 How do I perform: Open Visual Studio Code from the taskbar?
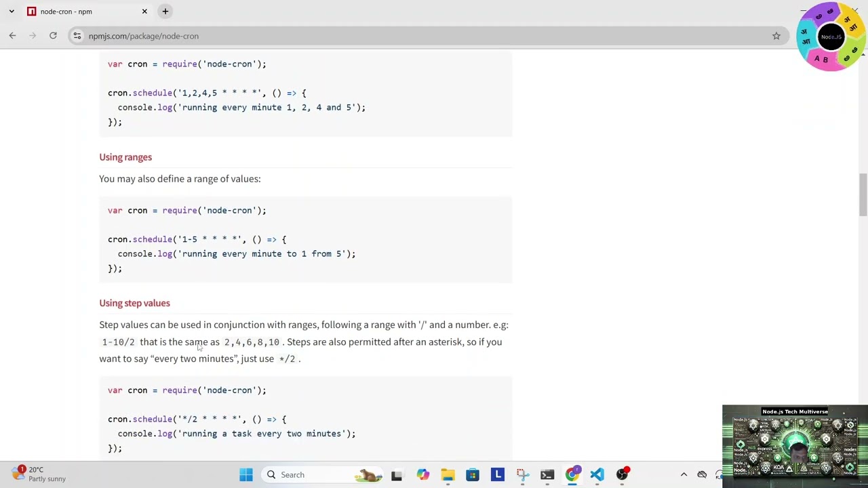click(x=597, y=475)
